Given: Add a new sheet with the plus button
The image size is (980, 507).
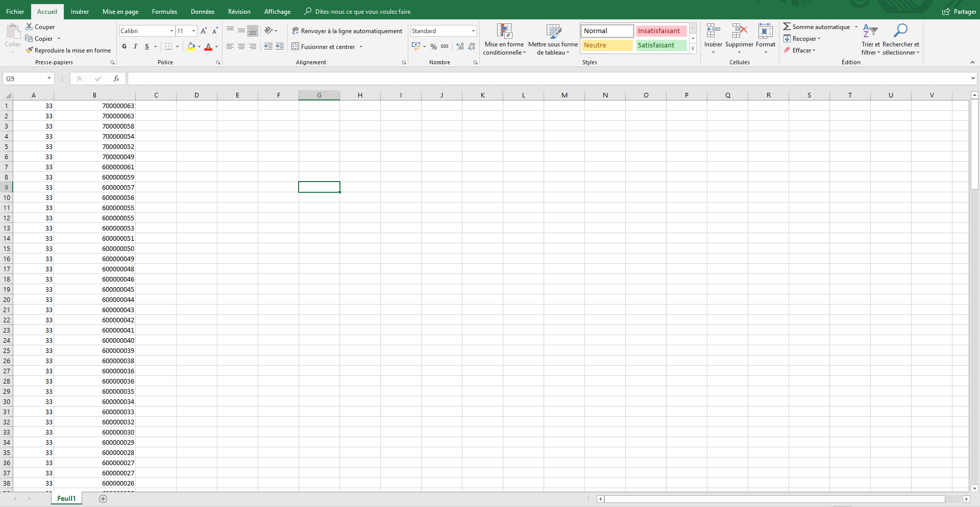Looking at the screenshot, I should (103, 499).
